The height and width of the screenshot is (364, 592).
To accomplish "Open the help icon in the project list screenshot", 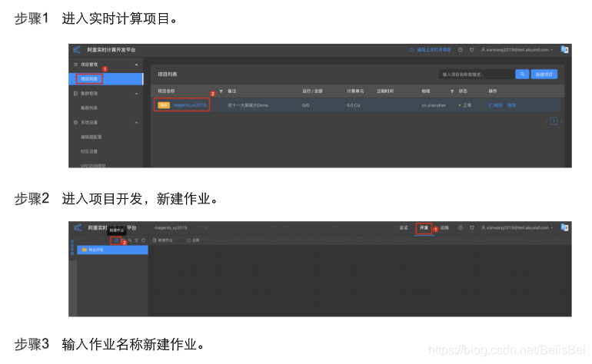I will tap(461, 50).
